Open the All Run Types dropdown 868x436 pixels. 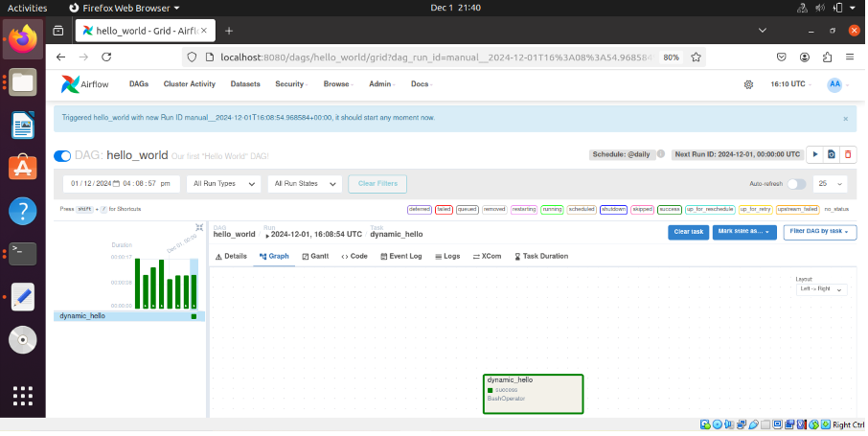click(223, 184)
